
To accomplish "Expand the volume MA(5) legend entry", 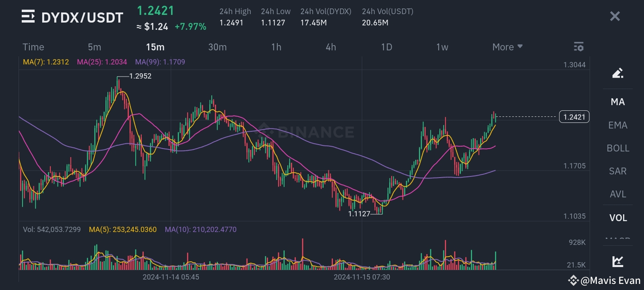I will click(122, 229).
